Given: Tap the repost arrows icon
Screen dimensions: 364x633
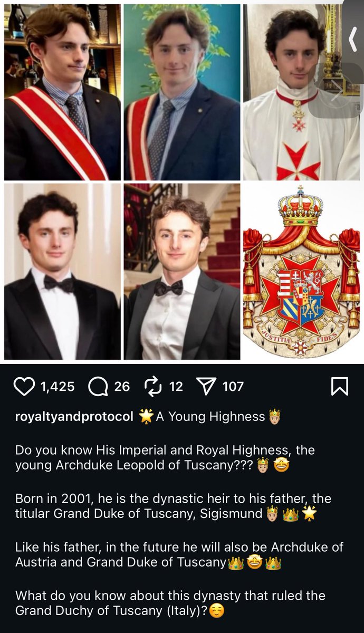Looking at the screenshot, I should 154,387.
